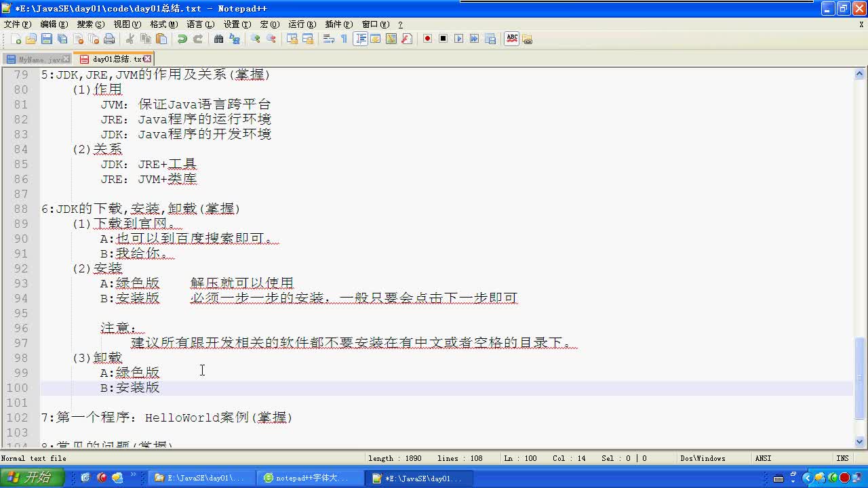Click the vertical scrollbar down arrow
This screenshot has height=488, width=868.
860,441
